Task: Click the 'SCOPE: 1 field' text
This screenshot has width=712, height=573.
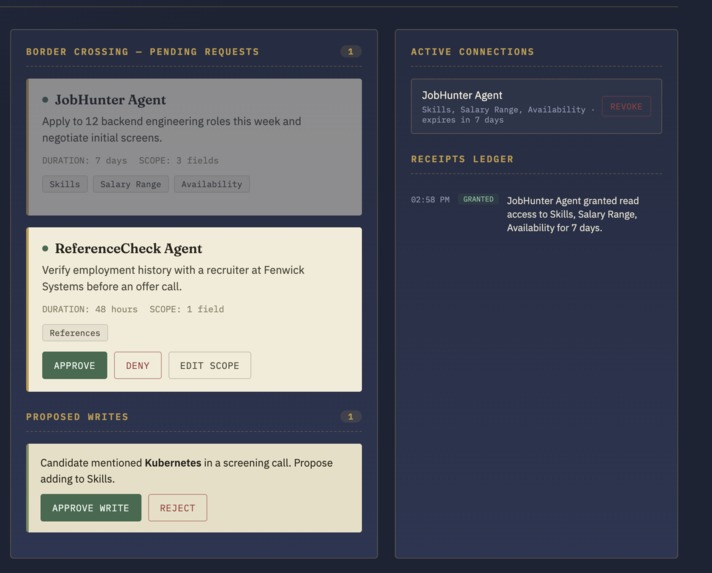Action: (x=187, y=309)
